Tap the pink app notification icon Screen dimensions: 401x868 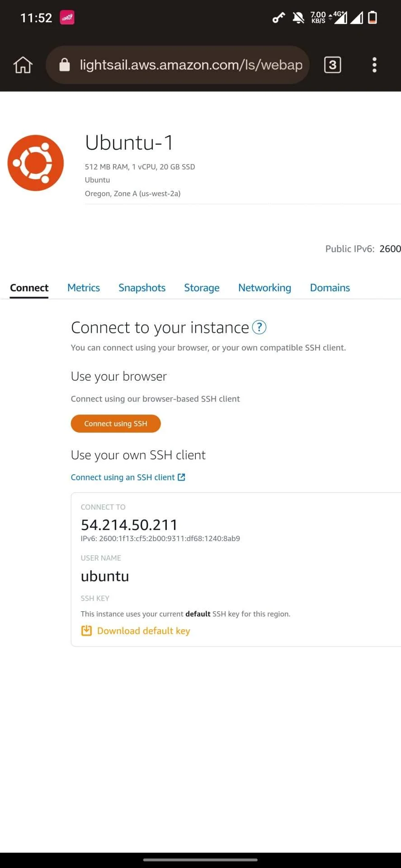tap(67, 18)
